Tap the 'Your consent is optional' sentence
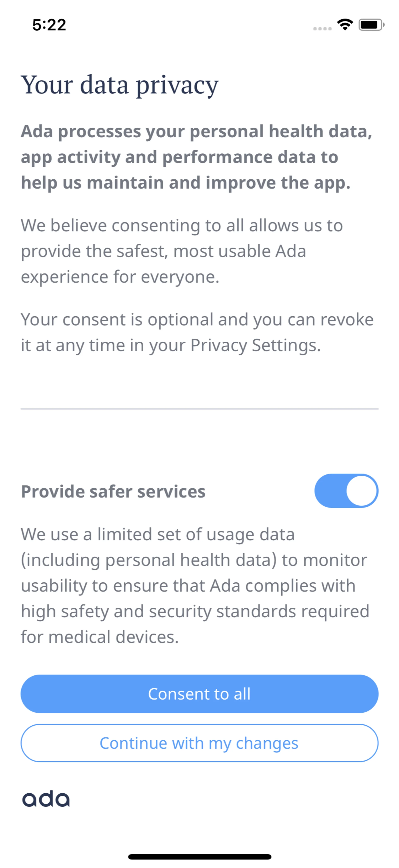The image size is (399, 868). 197,319
